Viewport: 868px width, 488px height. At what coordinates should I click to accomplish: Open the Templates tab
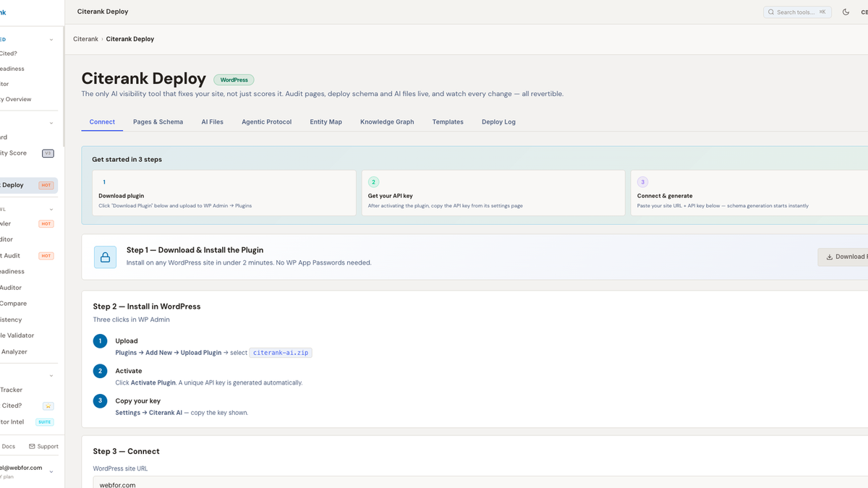pos(448,121)
